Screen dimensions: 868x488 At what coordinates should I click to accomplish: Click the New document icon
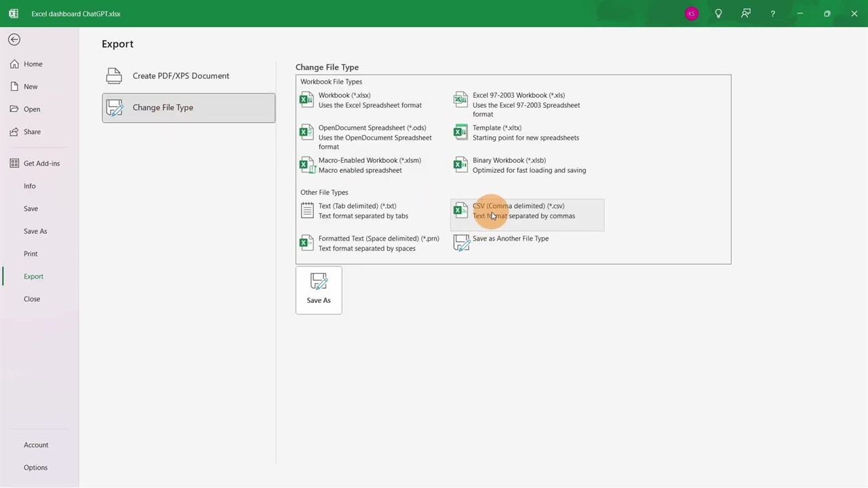coord(14,86)
